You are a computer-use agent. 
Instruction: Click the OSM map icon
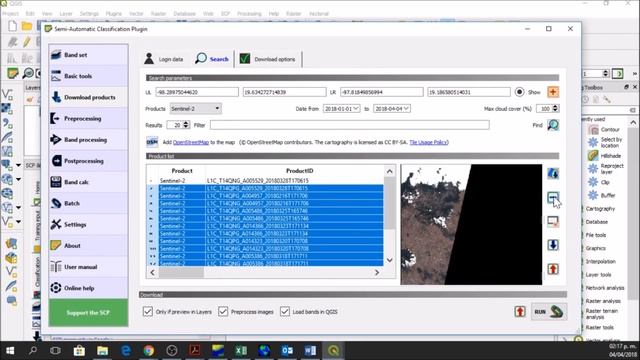point(152,142)
